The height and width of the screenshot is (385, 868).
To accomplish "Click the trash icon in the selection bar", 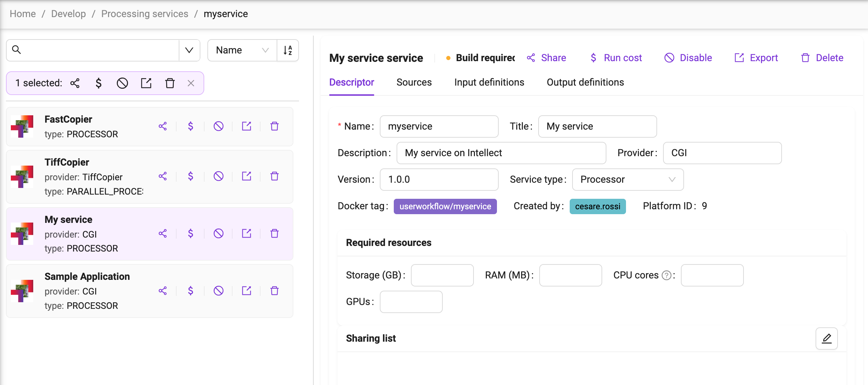I will 170,83.
